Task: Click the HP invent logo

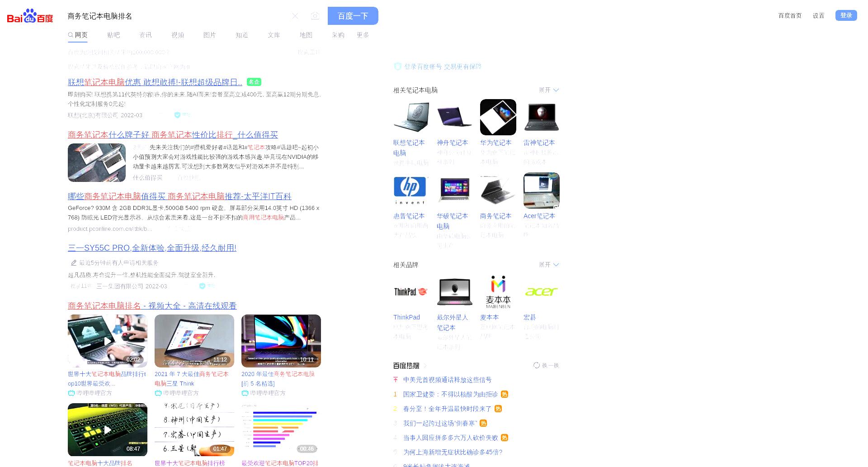Action: 411,191
